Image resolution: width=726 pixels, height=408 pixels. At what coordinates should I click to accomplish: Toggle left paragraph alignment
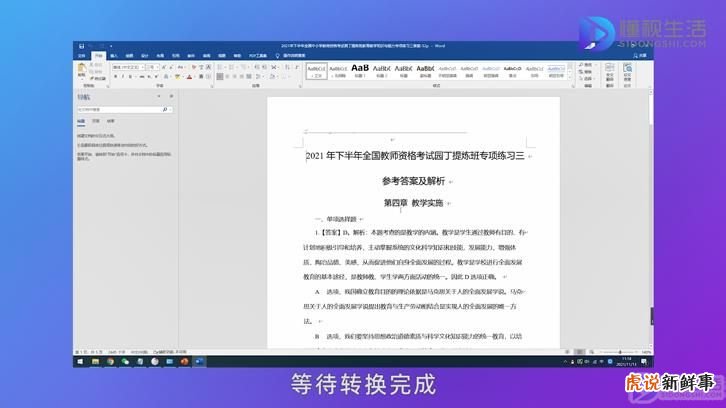click(x=219, y=76)
